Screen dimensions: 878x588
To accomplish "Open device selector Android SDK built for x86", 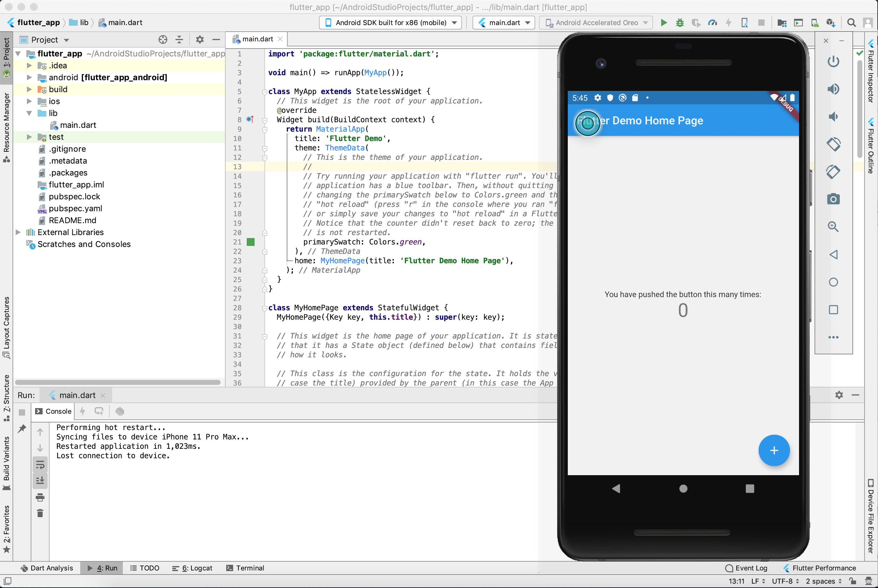I will [391, 23].
